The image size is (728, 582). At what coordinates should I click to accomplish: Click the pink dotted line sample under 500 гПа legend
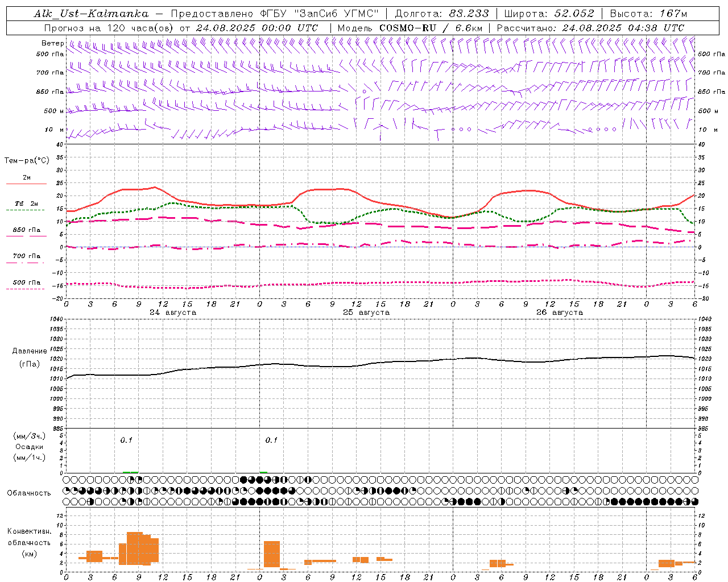pos(25,289)
